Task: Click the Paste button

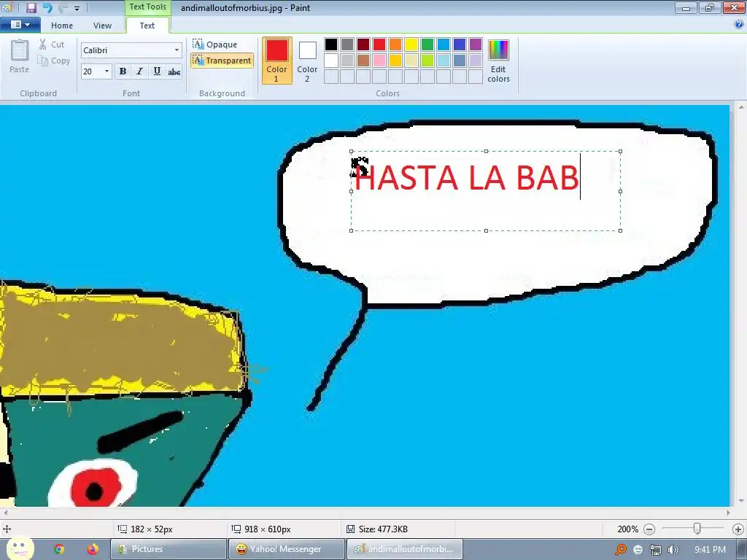Action: [20, 56]
